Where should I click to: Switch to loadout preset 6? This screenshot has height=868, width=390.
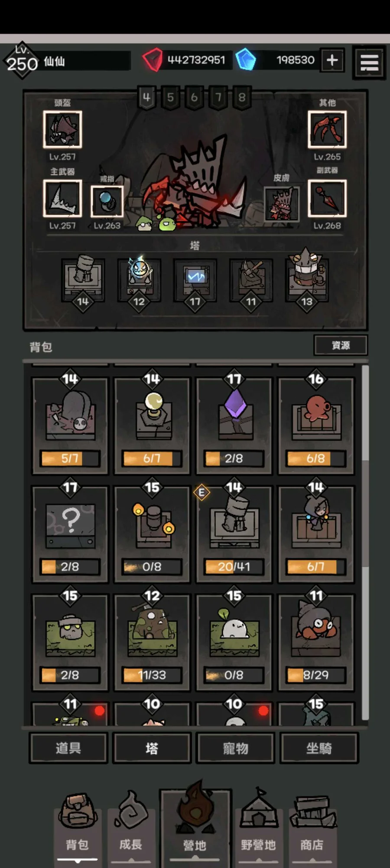194,98
